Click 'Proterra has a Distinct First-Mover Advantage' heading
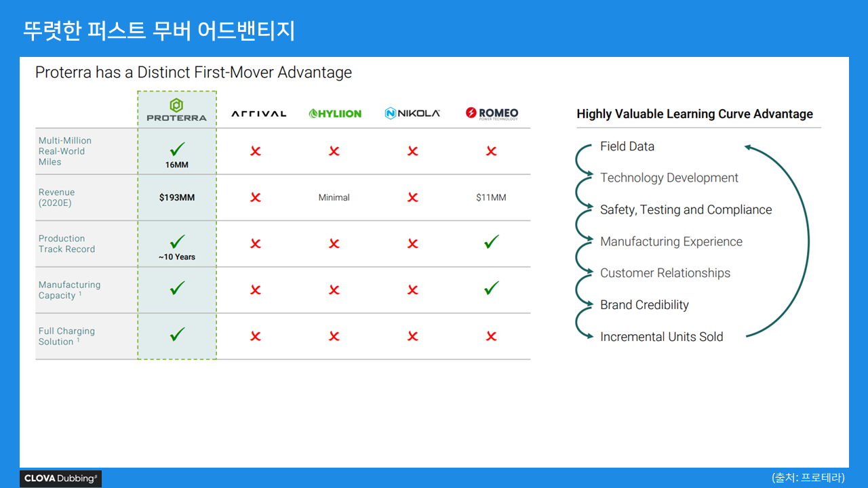Viewport: 868px width, 488px height. point(193,72)
